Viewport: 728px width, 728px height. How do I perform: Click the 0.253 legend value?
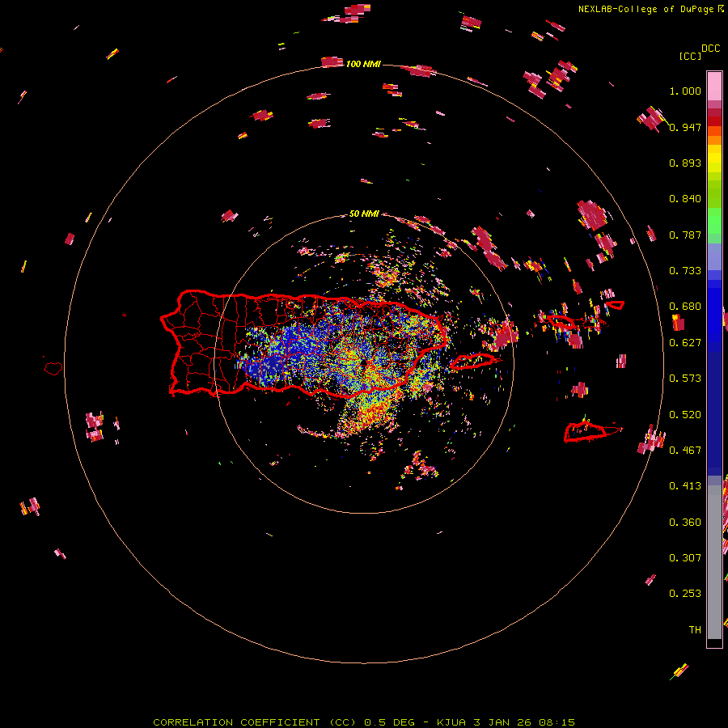pyautogui.click(x=685, y=594)
